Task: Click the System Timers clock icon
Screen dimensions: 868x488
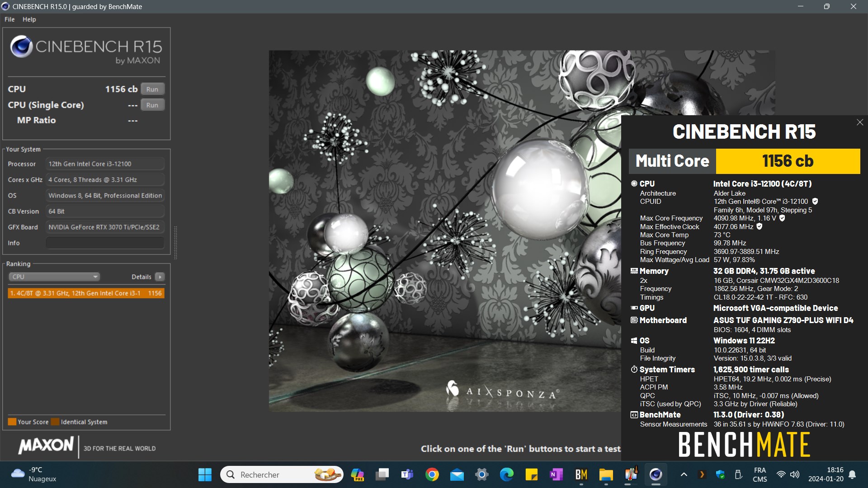Action: coord(634,370)
